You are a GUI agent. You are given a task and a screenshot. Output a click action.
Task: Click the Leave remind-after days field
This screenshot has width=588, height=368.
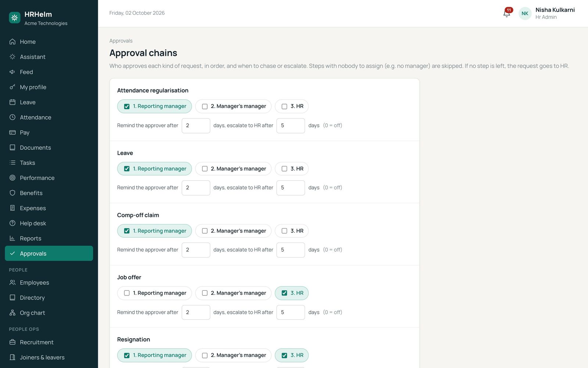196,188
